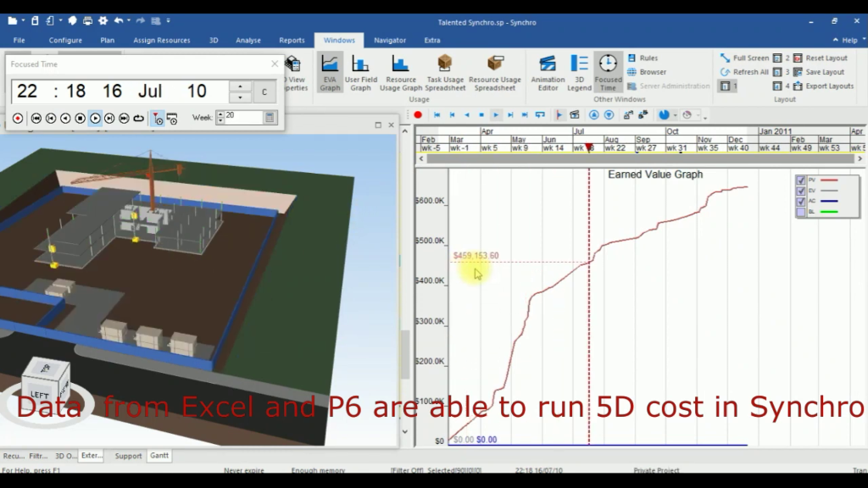Decrease focused time with down arrow
Viewport: 868px width, 488px height.
click(240, 97)
